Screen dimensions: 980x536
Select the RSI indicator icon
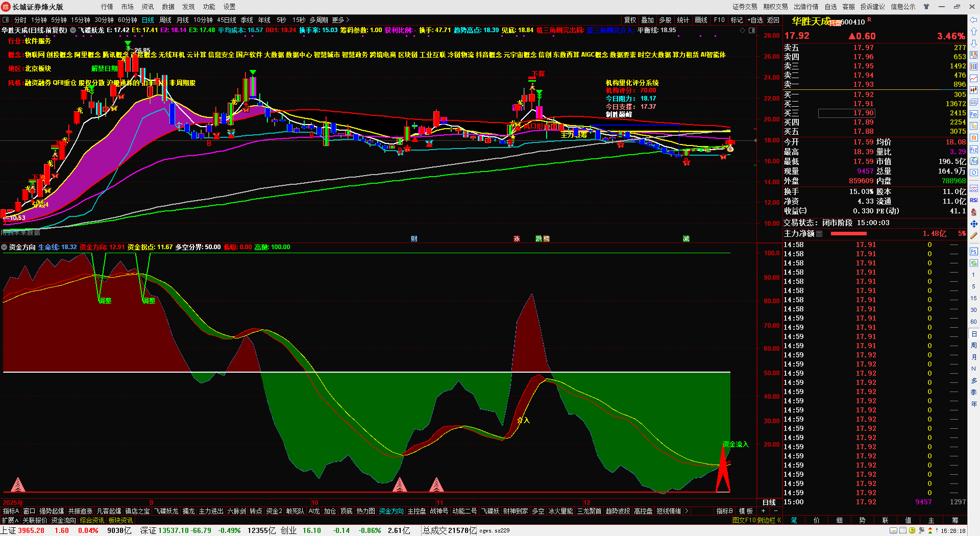click(x=973, y=200)
